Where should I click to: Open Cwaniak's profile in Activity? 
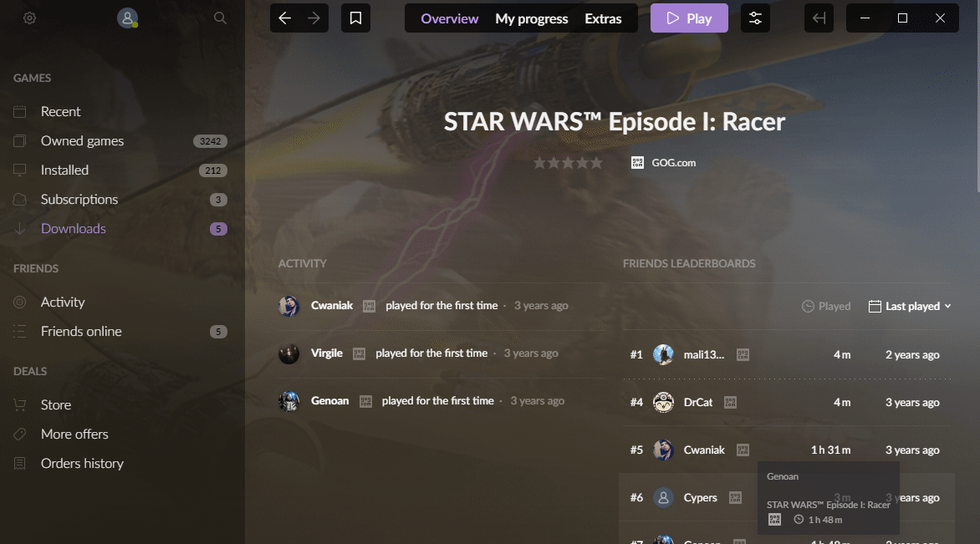point(332,305)
